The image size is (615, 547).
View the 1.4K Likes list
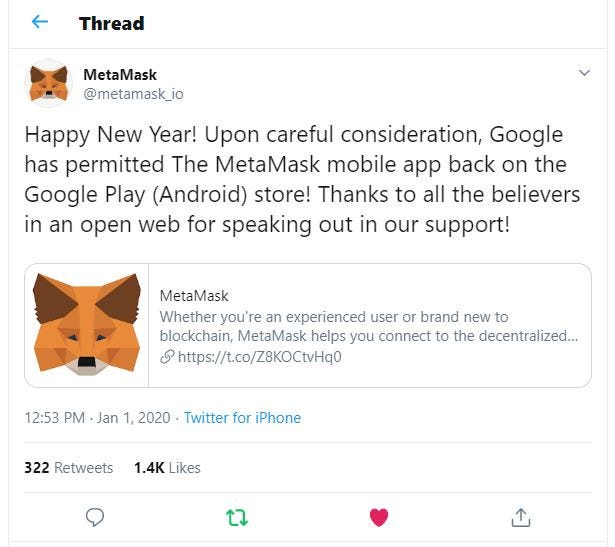167,467
